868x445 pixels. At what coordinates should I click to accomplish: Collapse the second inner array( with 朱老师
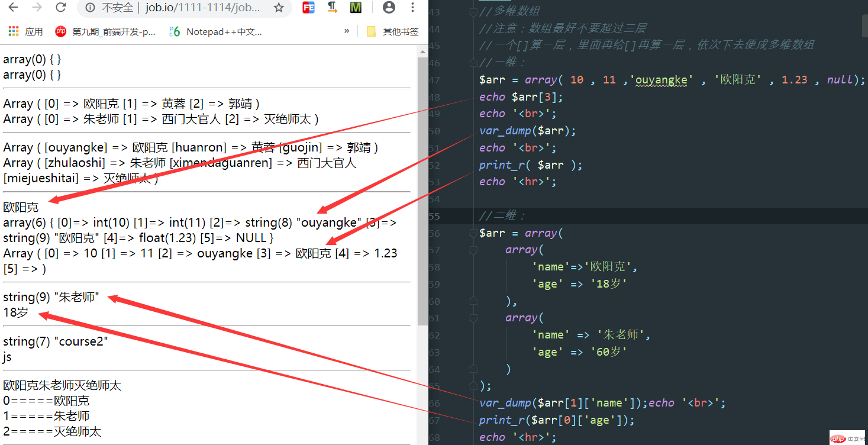[473, 318]
